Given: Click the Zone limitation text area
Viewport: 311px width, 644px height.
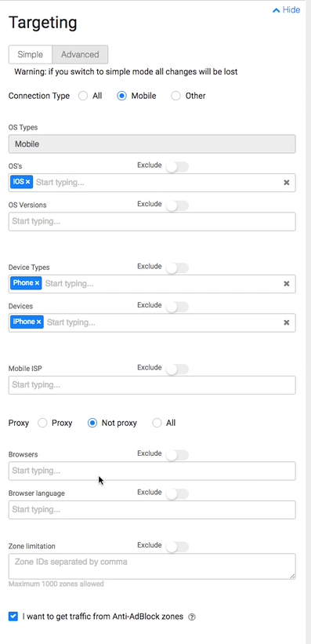Looking at the screenshot, I should pyautogui.click(x=152, y=566).
